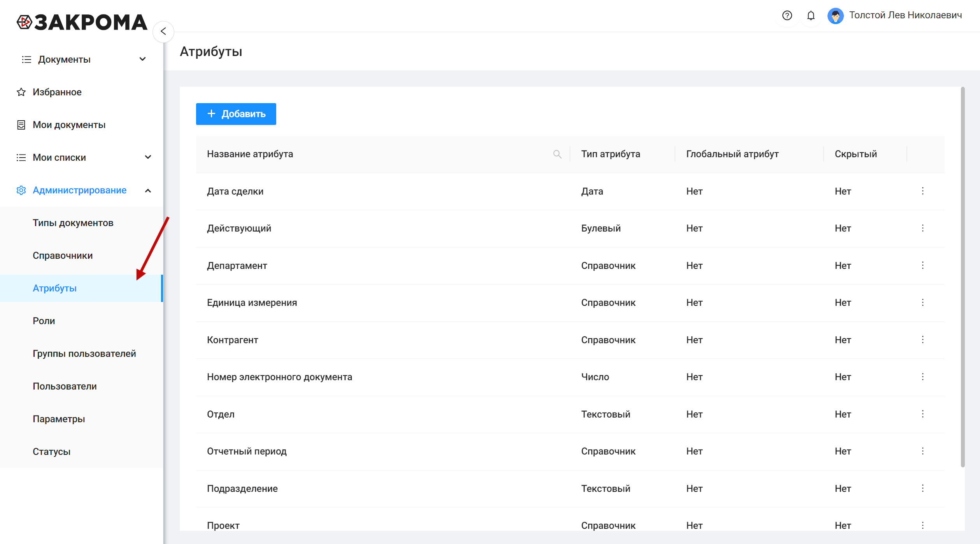Click the Documents list icon
The width and height of the screenshot is (980, 544).
click(26, 60)
